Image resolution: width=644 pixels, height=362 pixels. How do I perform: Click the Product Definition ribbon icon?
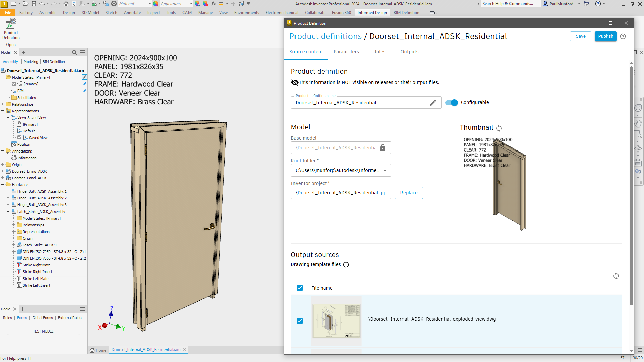click(x=11, y=29)
